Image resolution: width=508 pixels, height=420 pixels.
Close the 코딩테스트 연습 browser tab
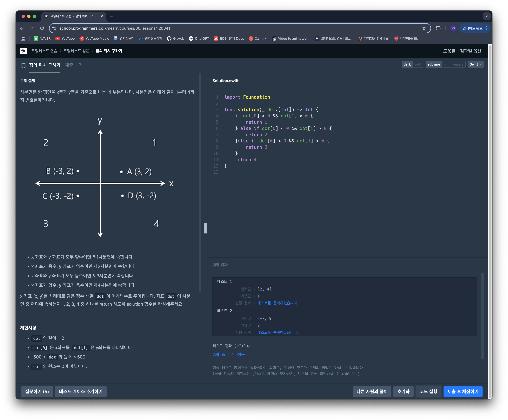click(102, 16)
